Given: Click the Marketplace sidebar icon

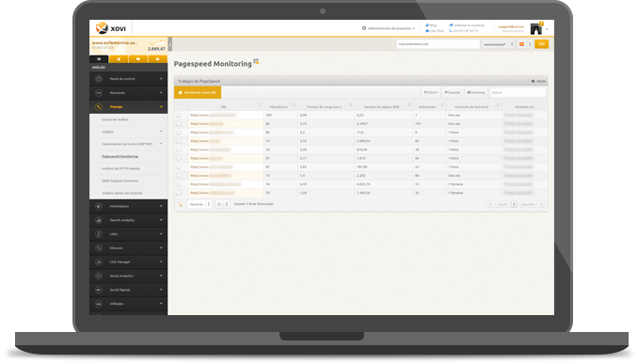Looking at the screenshot, I should [99, 206].
